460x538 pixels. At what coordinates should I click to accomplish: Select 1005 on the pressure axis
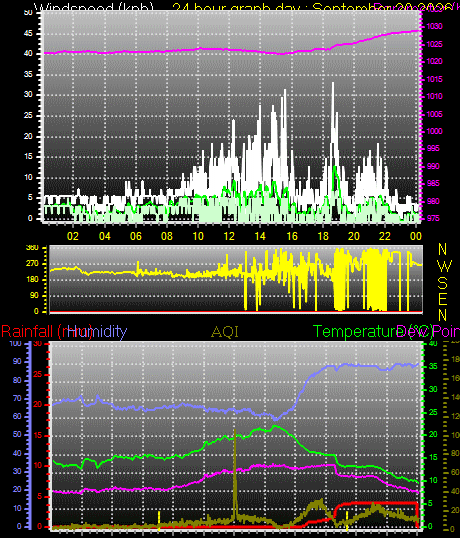(434, 114)
